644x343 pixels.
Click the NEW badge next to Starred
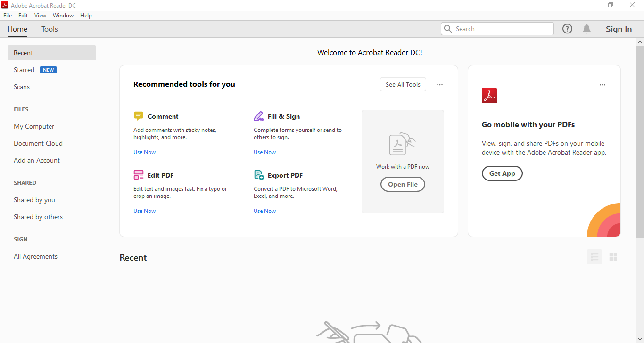point(48,70)
